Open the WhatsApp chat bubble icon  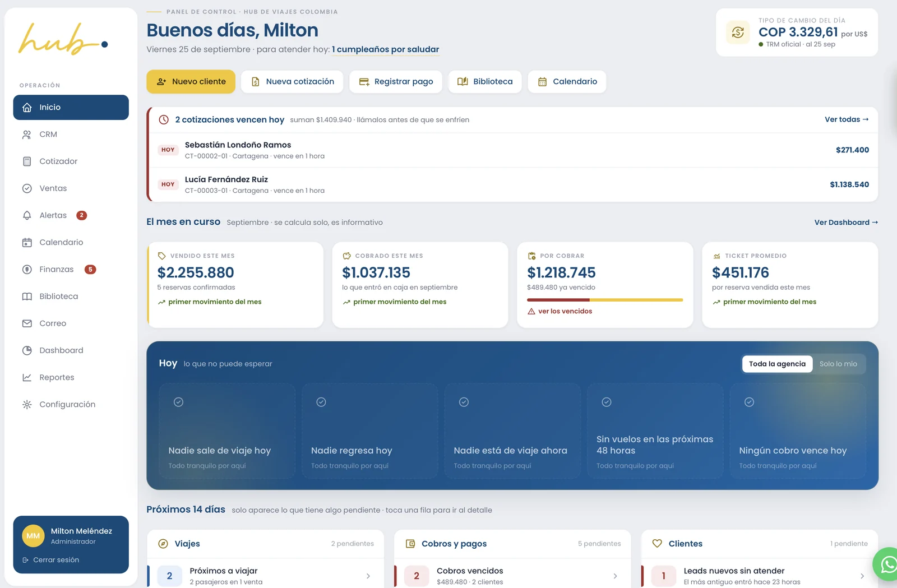tap(887, 564)
